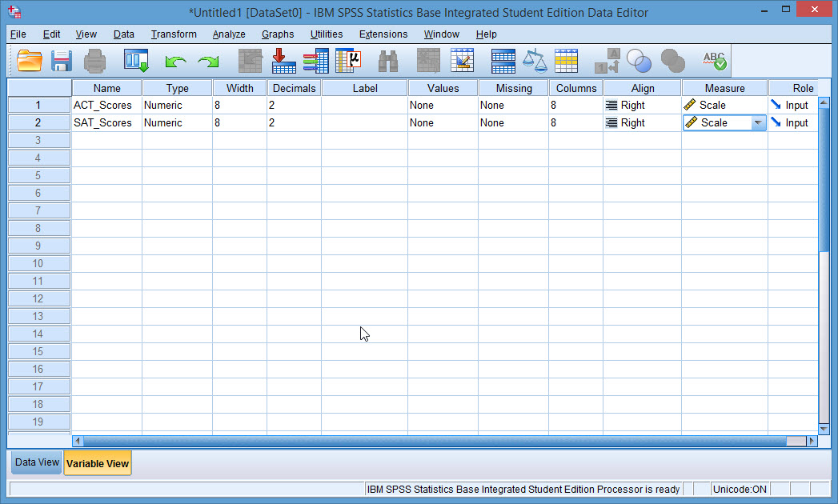Select row 1 header
This screenshot has width=838, height=504.
(39, 106)
